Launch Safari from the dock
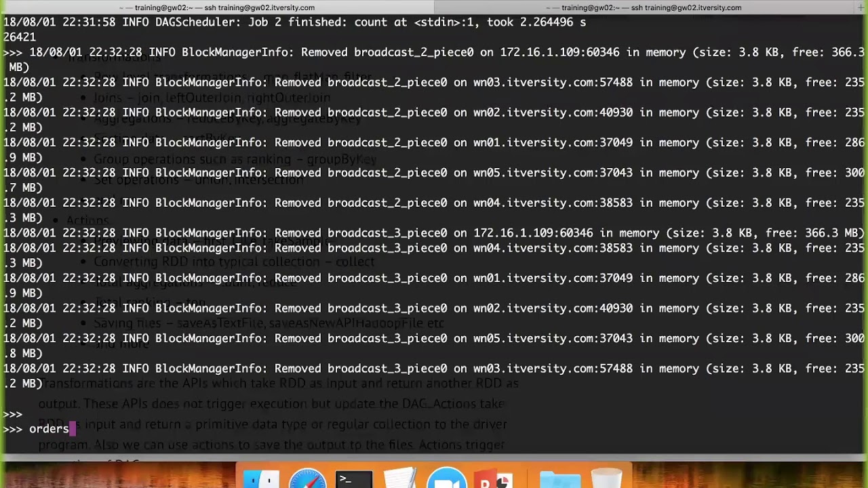This screenshot has height=488, width=868. (x=308, y=478)
